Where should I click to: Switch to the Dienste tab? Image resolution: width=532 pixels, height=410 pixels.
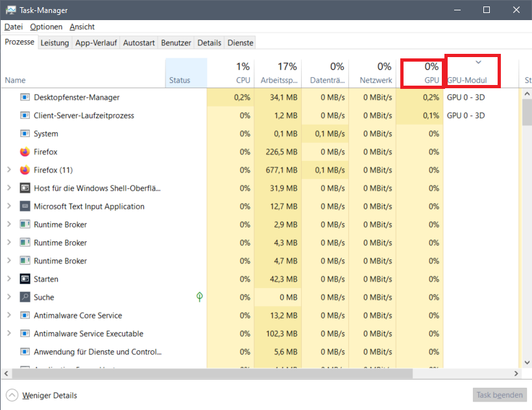(240, 43)
